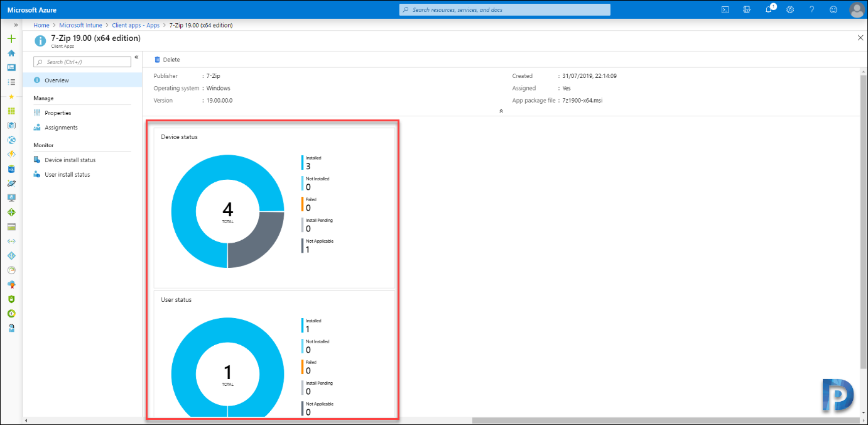The width and height of the screenshot is (868, 425).
Task: Open App Services globe icon in sidebar
Action: click(11, 140)
